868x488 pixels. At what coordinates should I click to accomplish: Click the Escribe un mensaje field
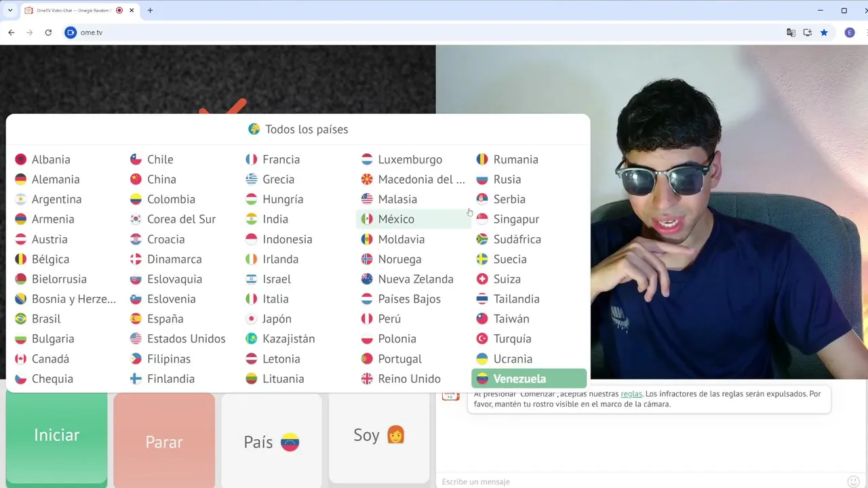point(641,481)
